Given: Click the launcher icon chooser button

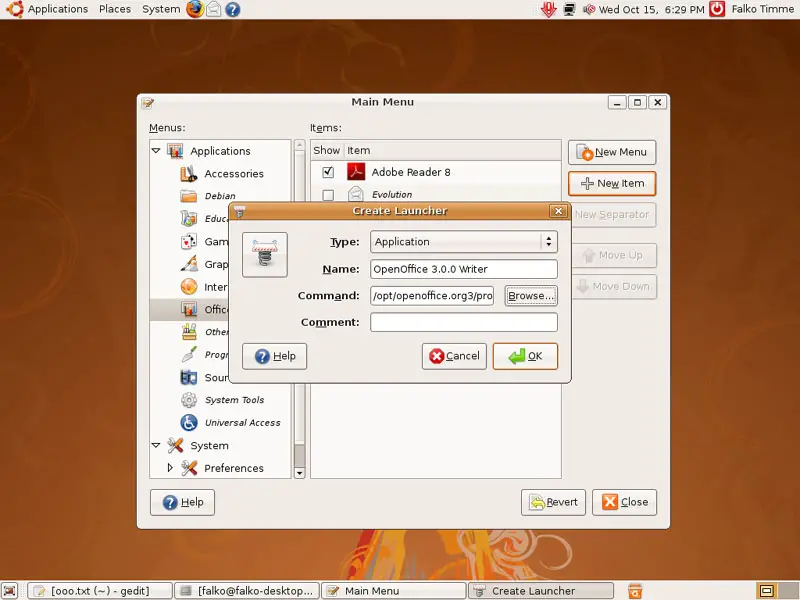Looking at the screenshot, I should point(265,255).
